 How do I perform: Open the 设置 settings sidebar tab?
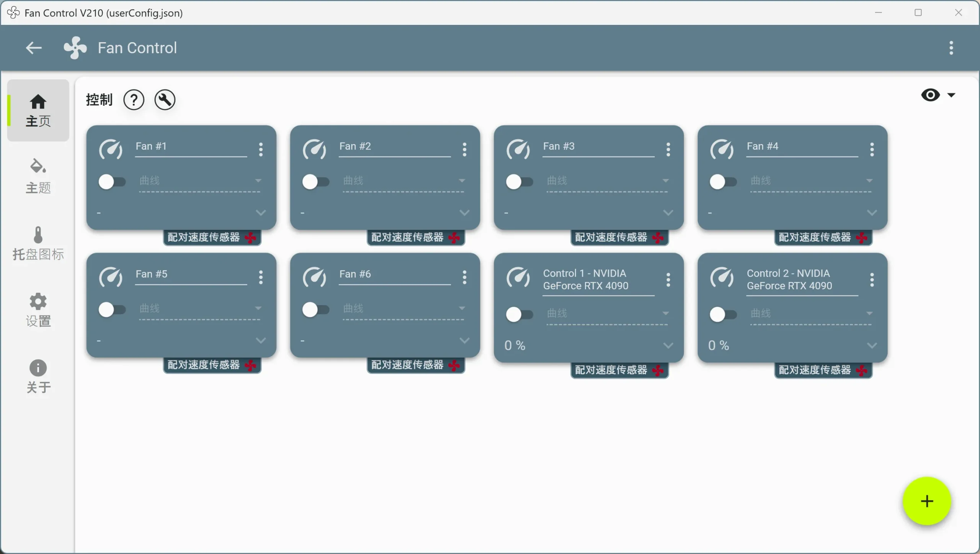[x=38, y=310]
